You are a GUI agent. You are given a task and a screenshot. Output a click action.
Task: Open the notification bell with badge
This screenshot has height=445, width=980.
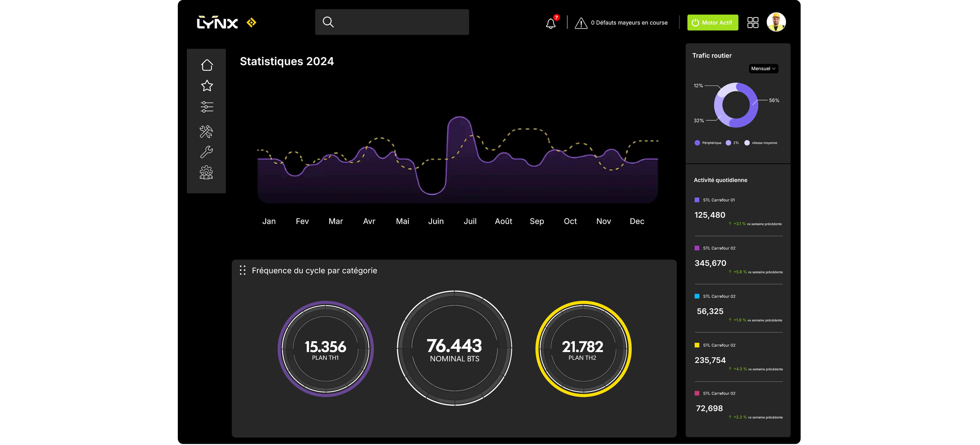(551, 23)
